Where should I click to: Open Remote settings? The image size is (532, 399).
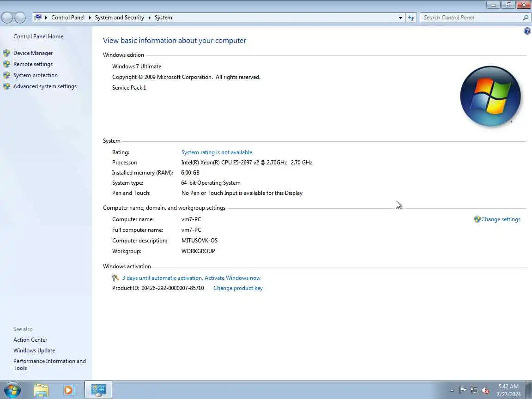click(x=33, y=64)
